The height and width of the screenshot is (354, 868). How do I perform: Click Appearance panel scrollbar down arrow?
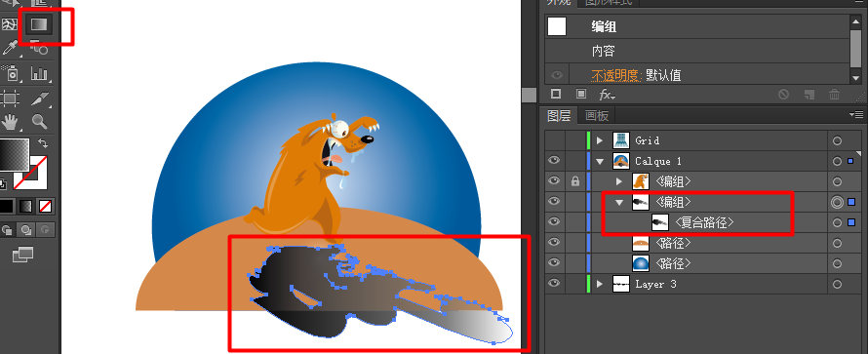(856, 78)
